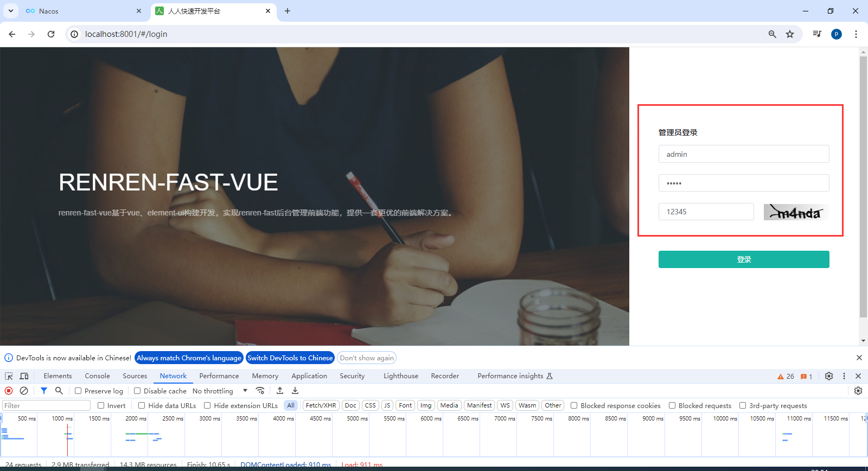Screen dimensions: 868x471
Task: Click Switch DevTools to Chinese
Action: [x=290, y=358]
